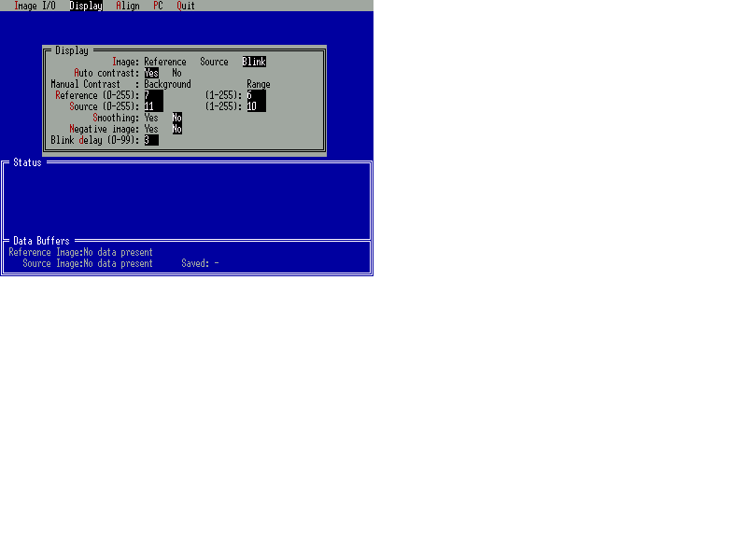Open the Display menu
747x560 pixels.
click(86, 6)
